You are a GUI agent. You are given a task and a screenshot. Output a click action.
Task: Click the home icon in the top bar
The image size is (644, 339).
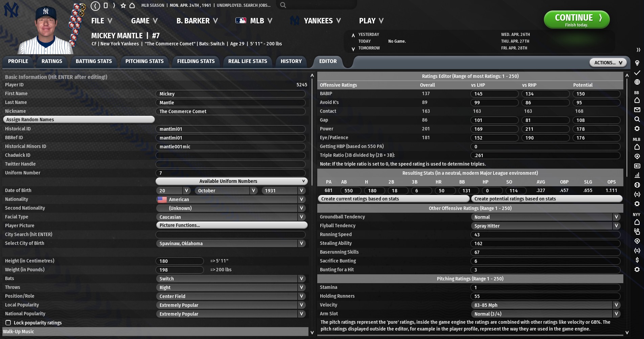point(132,5)
